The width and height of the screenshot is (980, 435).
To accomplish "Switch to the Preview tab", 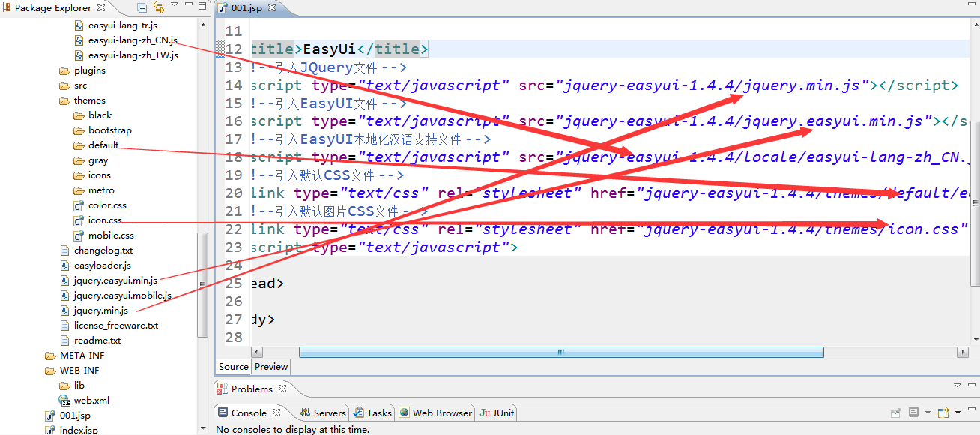I will click(x=271, y=367).
